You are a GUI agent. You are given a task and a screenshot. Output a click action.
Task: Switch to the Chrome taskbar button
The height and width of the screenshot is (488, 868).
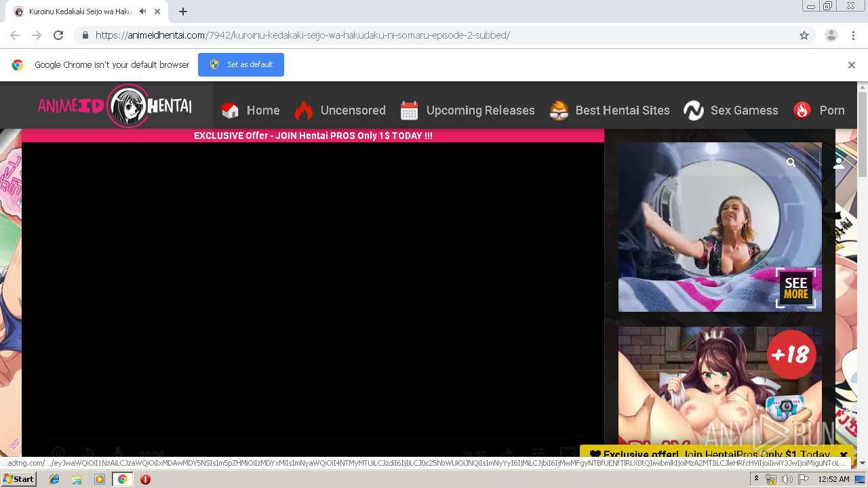coord(122,479)
